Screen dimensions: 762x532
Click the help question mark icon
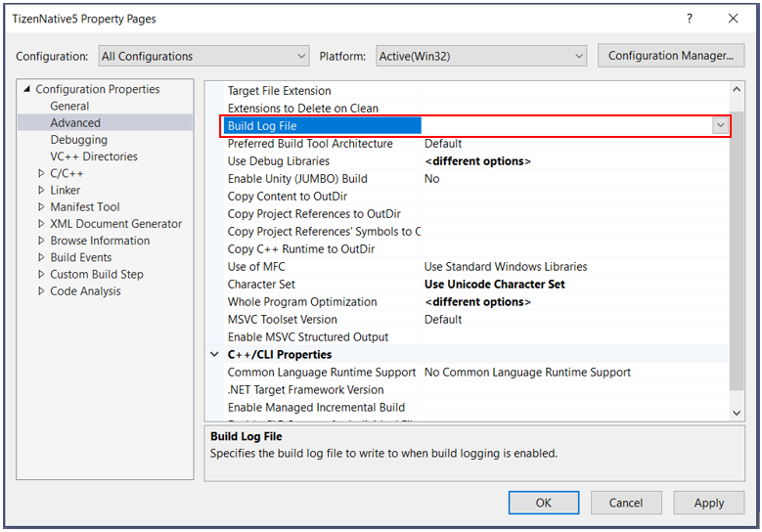coord(689,19)
